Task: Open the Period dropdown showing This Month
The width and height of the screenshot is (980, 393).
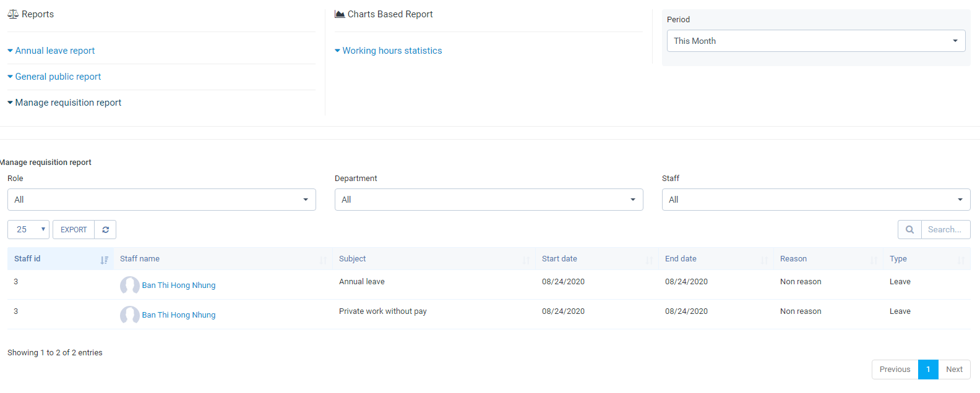Action: tap(816, 41)
